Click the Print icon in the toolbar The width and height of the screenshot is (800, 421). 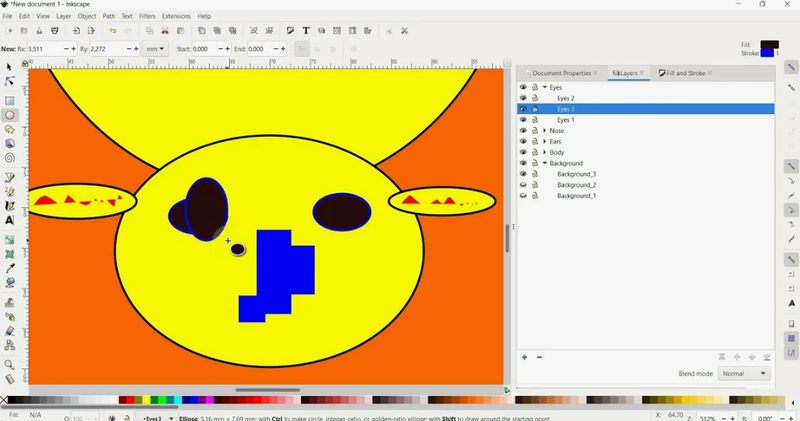(x=55, y=31)
